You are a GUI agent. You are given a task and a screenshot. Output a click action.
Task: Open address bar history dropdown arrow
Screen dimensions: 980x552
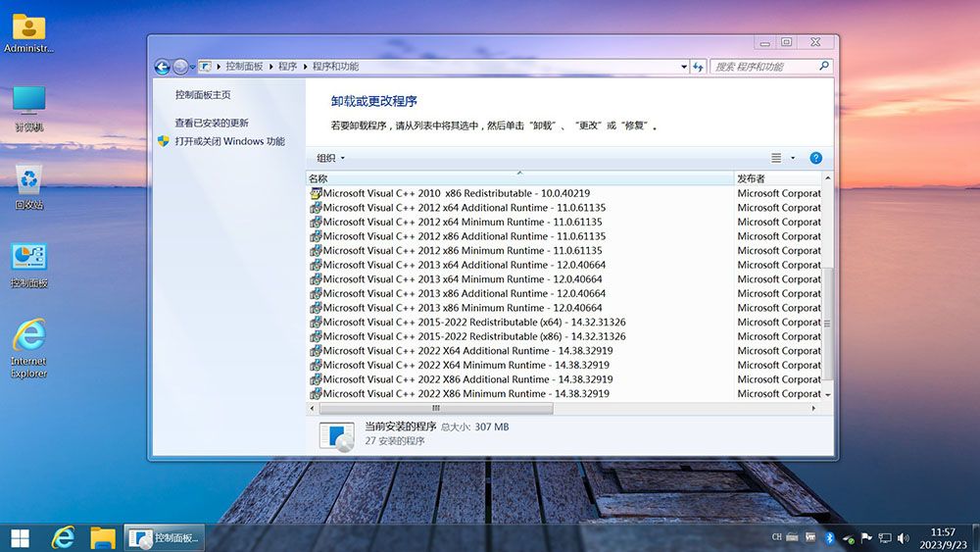[684, 67]
